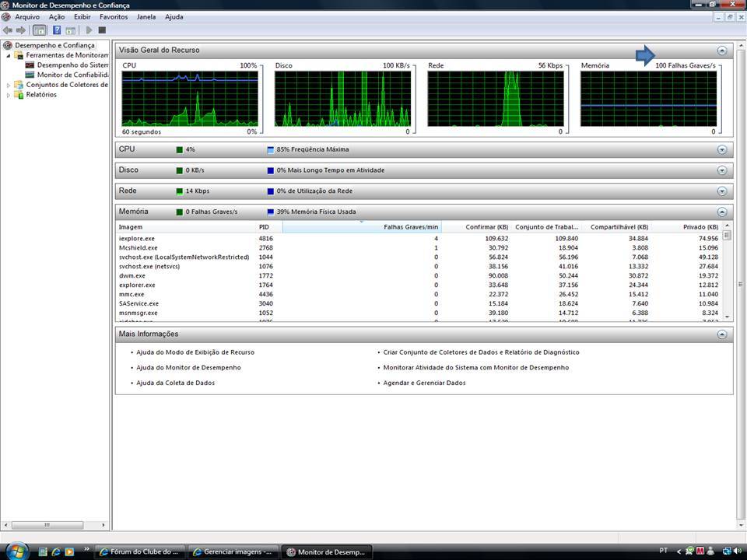The height and width of the screenshot is (560, 747).
Task: Launch Internet Explorer quick launch icon
Action: pos(56,552)
